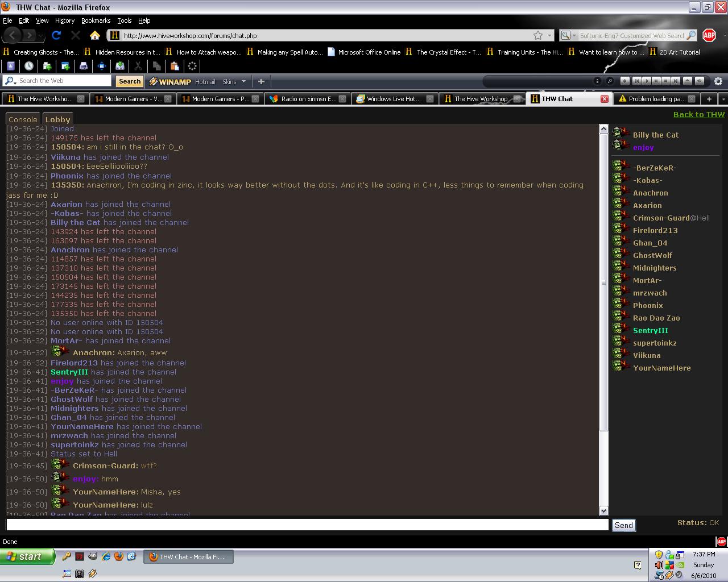The image size is (728, 582).
Task: Open the Tools menu
Action: 124,20
